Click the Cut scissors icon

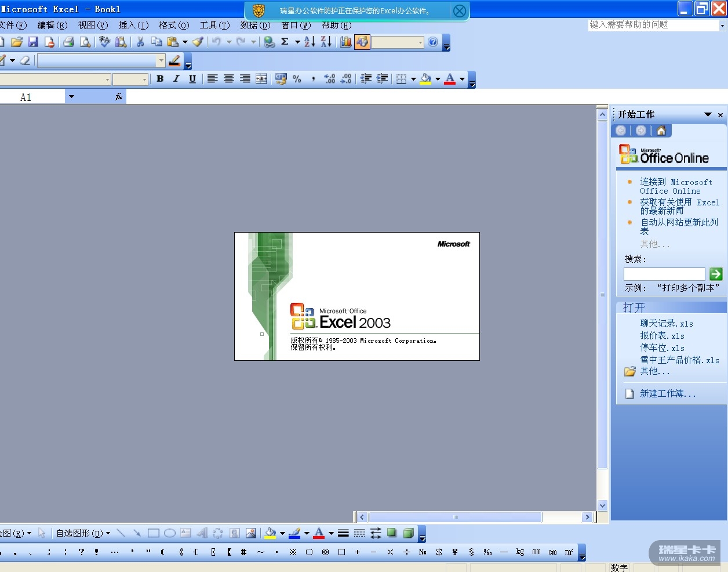[140, 42]
